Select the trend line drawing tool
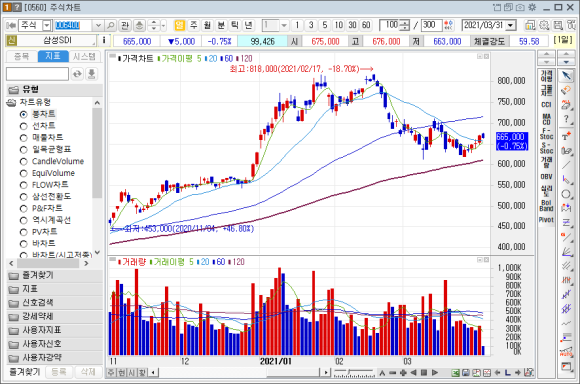580x384 pixels. 566,165
